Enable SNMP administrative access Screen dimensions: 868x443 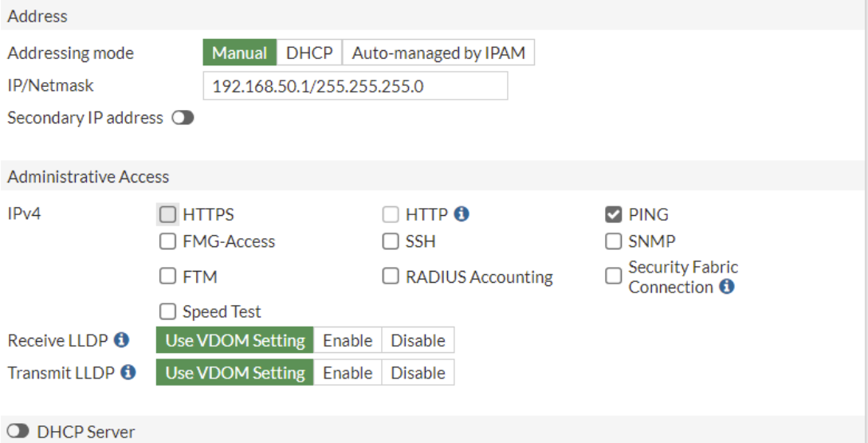tap(614, 241)
